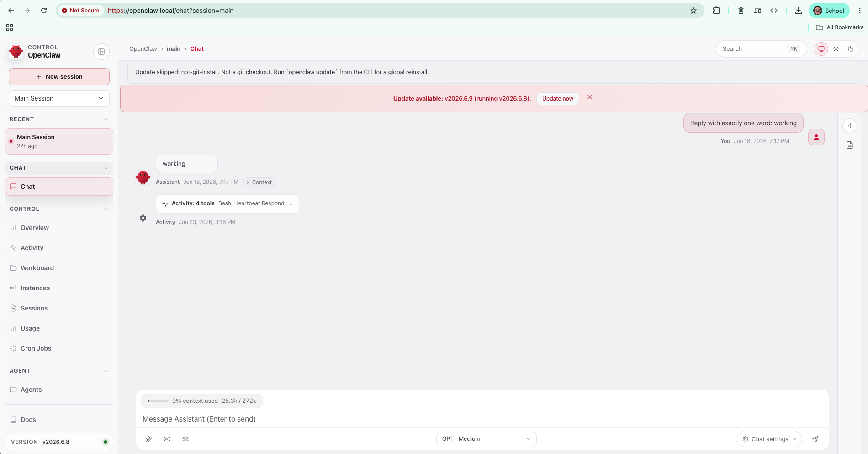Click the New session button

click(x=59, y=77)
